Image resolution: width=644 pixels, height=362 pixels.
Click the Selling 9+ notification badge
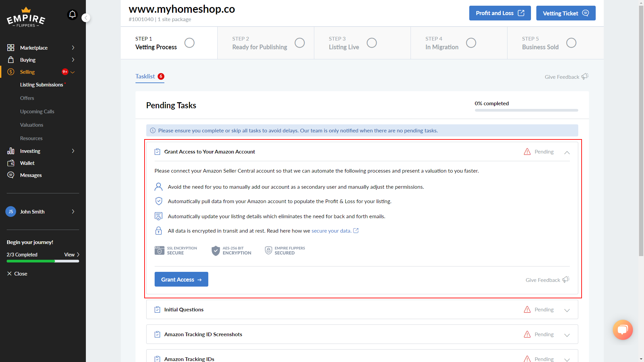point(65,72)
